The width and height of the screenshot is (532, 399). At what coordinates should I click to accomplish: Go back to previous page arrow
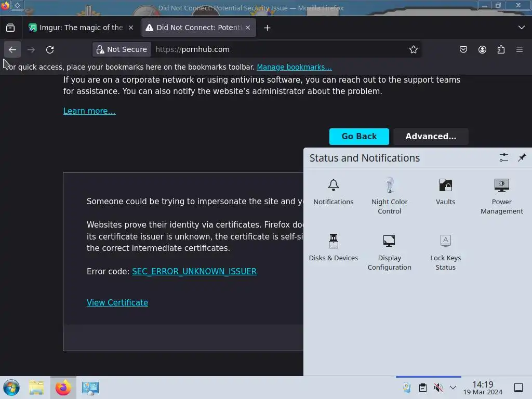click(12, 49)
